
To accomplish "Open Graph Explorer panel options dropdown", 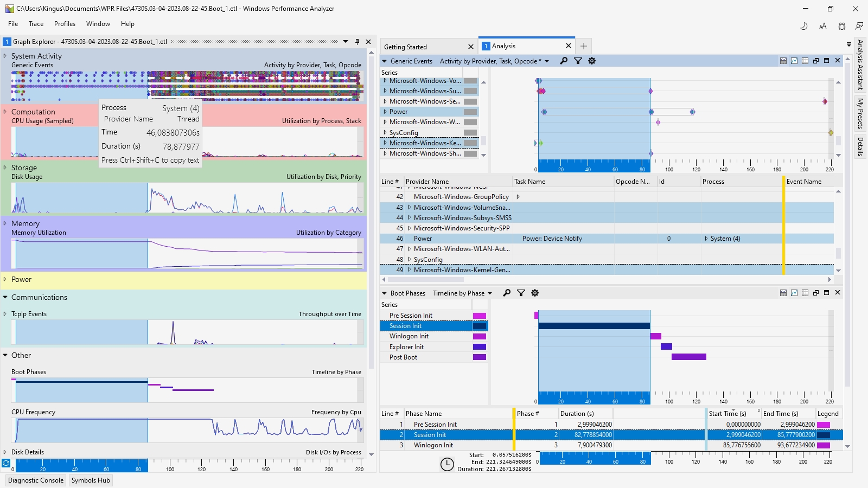I will pos(346,42).
